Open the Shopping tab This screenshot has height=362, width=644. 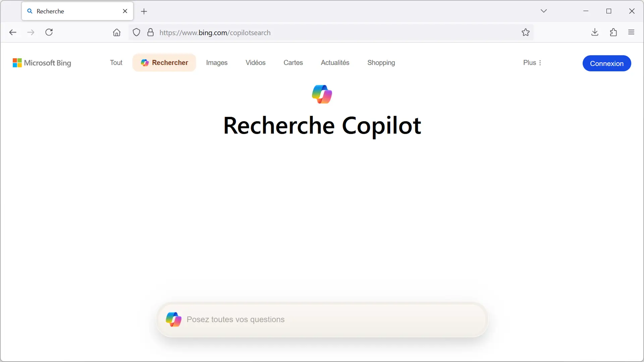click(381, 63)
